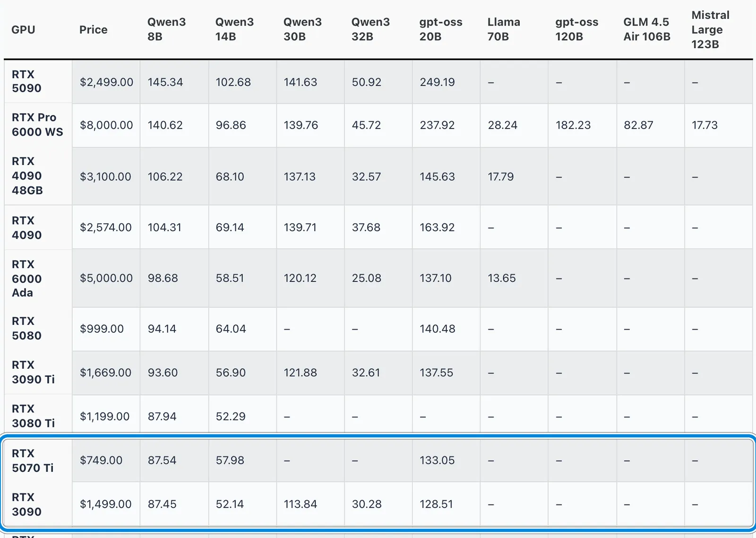Click the Mistral Large 123B header
Viewport: 756px width, 538px height.
pos(710,30)
